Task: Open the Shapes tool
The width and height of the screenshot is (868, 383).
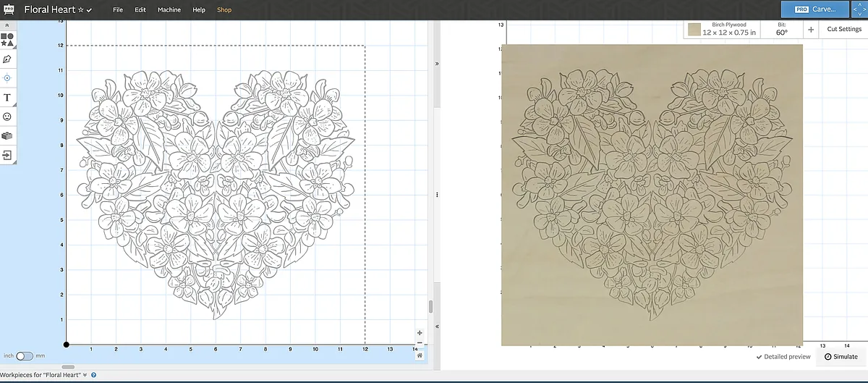Action: click(x=7, y=39)
